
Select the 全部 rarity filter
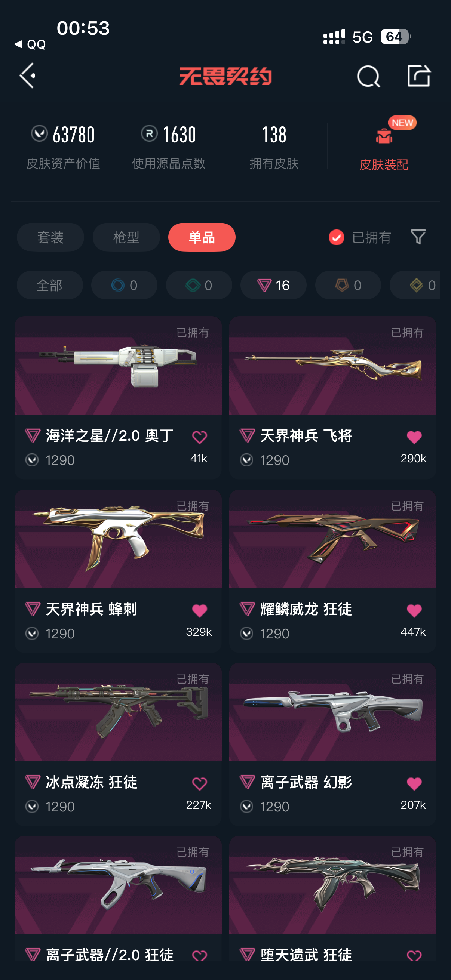49,285
